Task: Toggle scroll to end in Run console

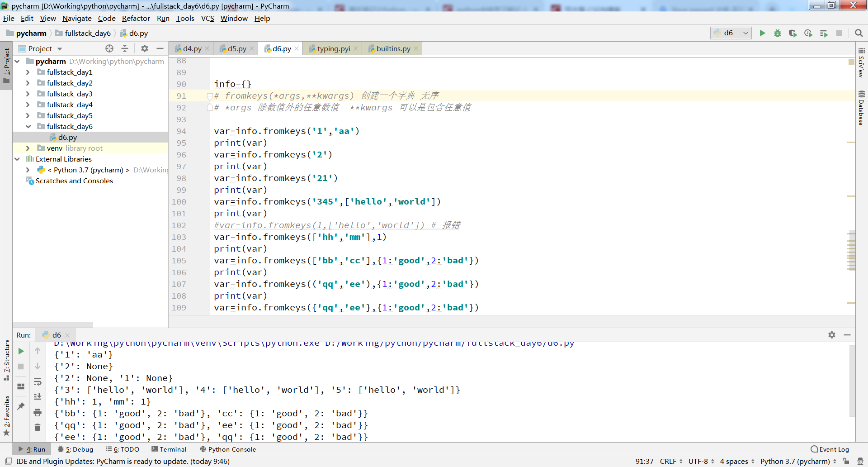Action: tap(38, 396)
